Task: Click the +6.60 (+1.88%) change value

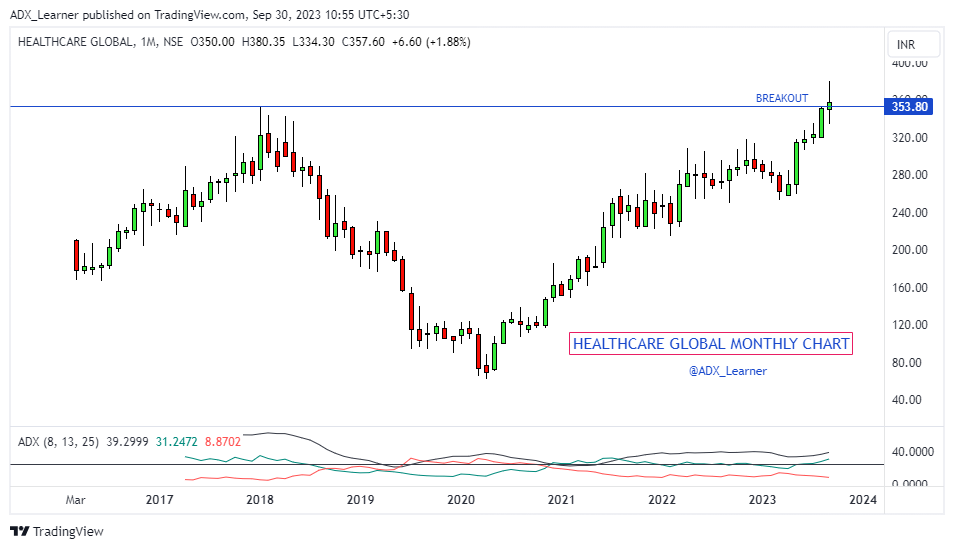Action: (x=431, y=42)
